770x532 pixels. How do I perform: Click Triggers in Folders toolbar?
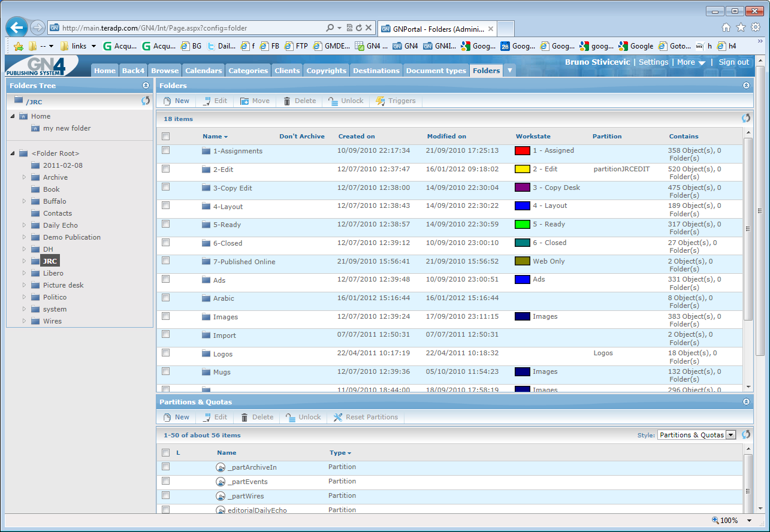point(395,101)
